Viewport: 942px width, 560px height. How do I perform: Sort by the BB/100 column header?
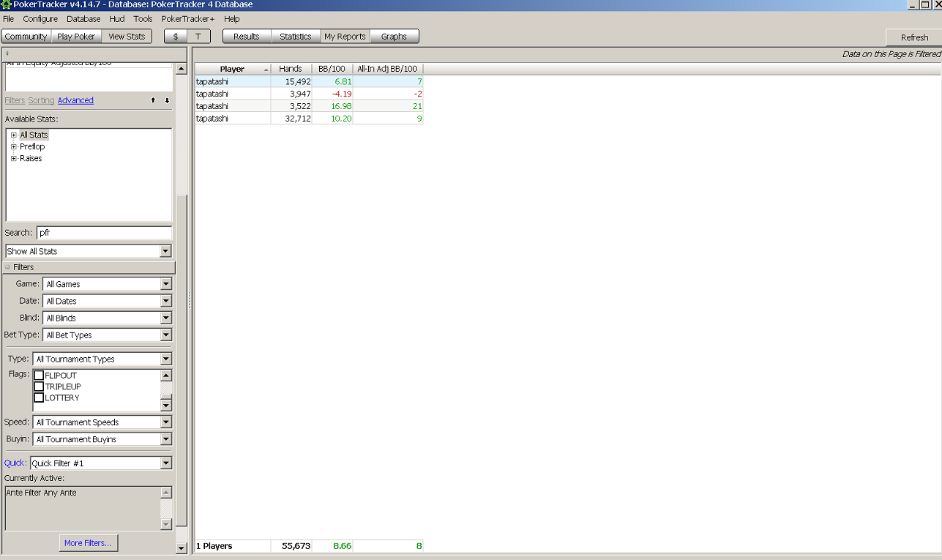point(332,69)
